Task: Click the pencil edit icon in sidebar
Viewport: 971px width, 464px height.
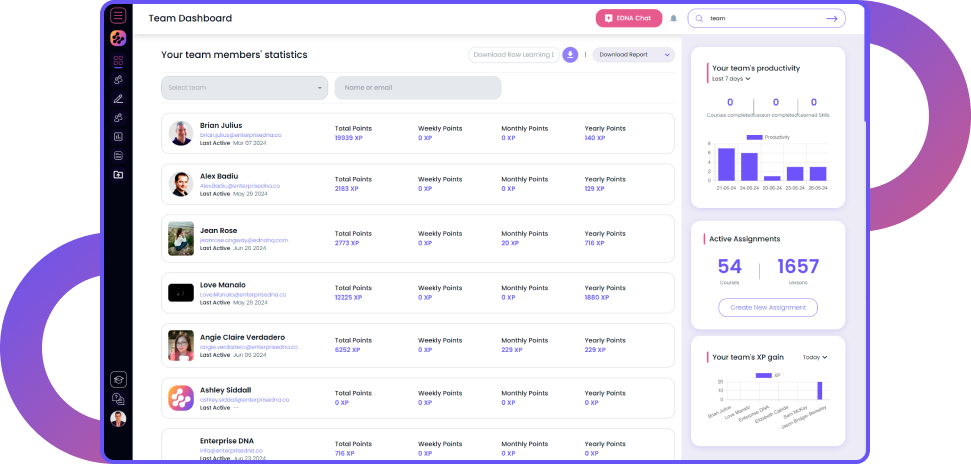Action: pos(118,98)
